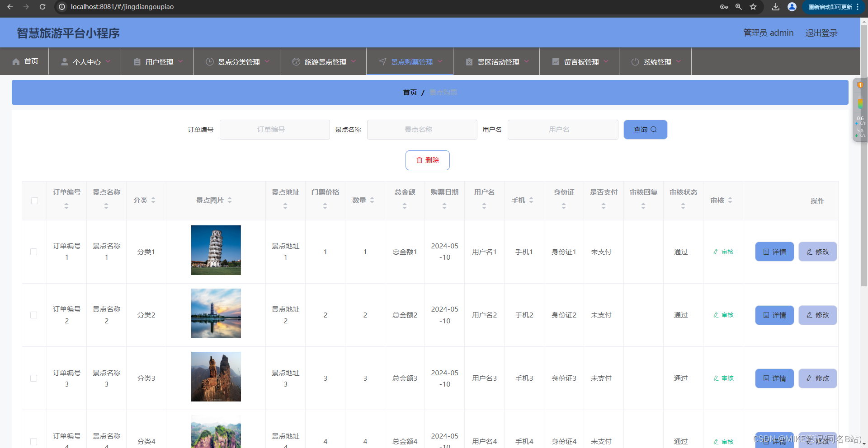Reload the page with refresh icon
This screenshot has width=868, height=448.
click(x=42, y=7)
